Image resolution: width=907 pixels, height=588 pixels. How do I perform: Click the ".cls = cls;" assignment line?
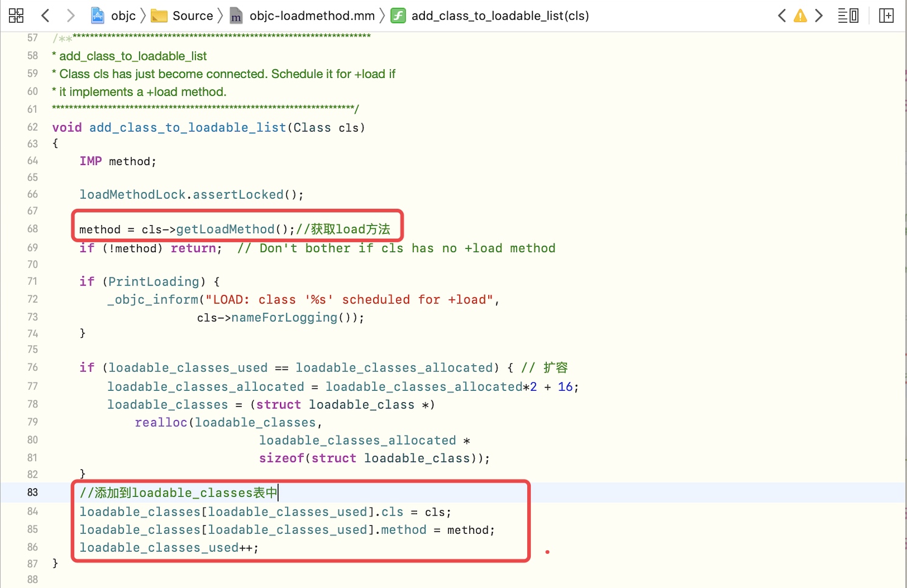[x=265, y=513]
